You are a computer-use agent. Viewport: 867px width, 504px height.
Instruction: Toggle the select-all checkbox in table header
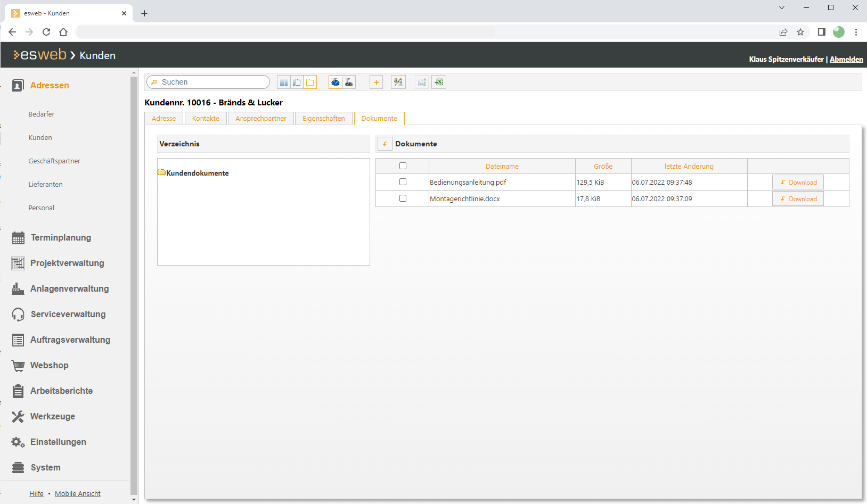click(x=403, y=166)
